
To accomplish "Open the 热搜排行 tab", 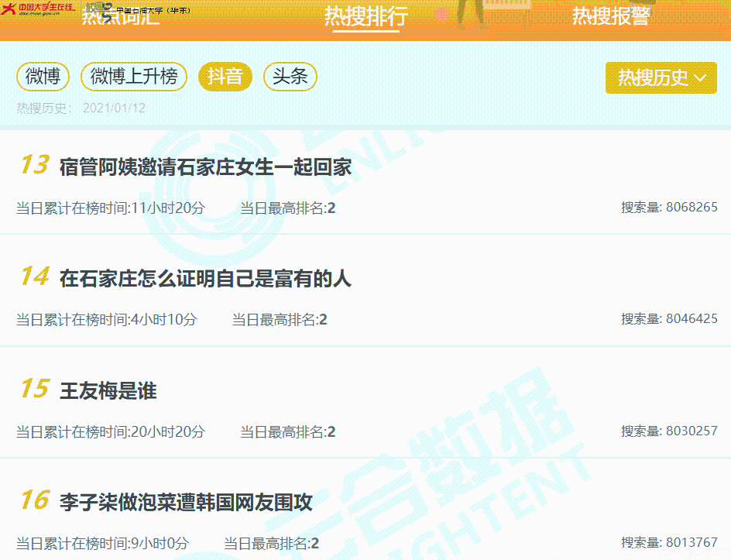I will [365, 15].
